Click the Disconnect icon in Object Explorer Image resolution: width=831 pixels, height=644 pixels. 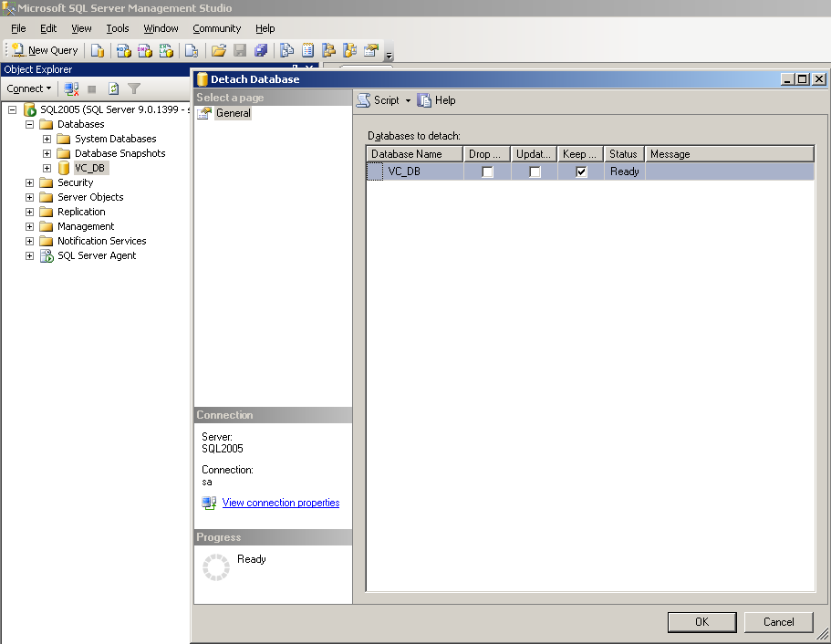pos(71,88)
